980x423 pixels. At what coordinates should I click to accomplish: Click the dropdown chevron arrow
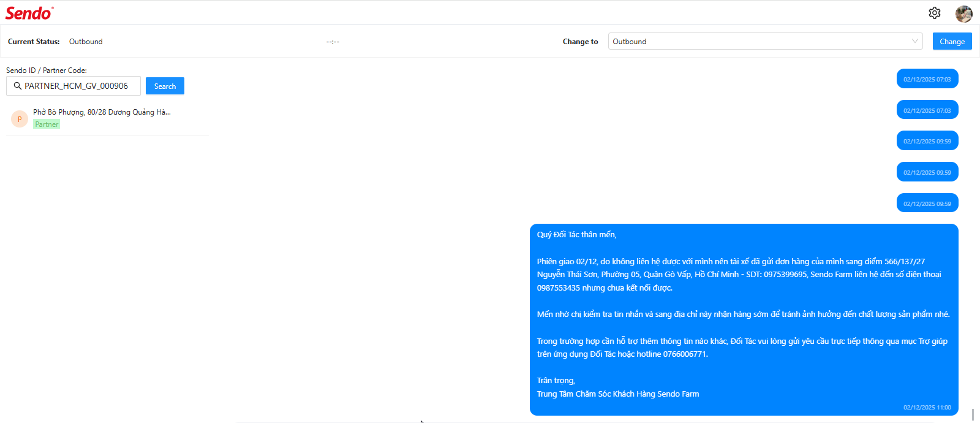click(915, 41)
